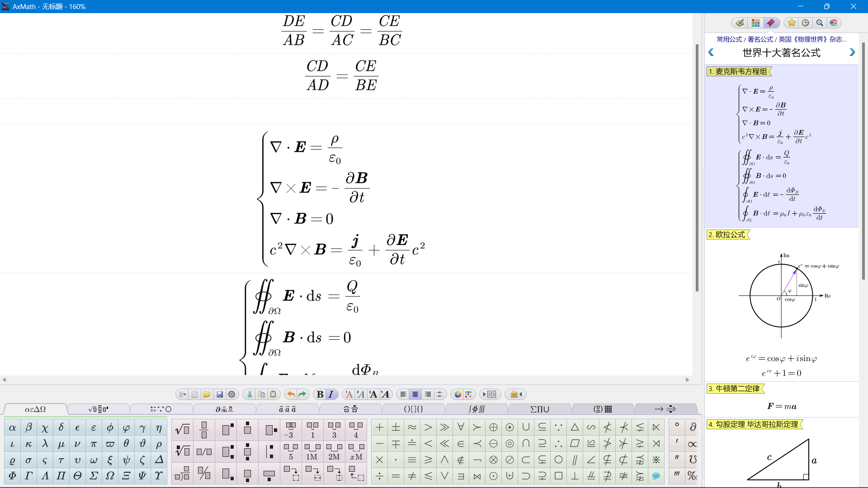
Task: Choose decimal-point dotted alignment option
Action: pyautogui.click(x=439, y=394)
